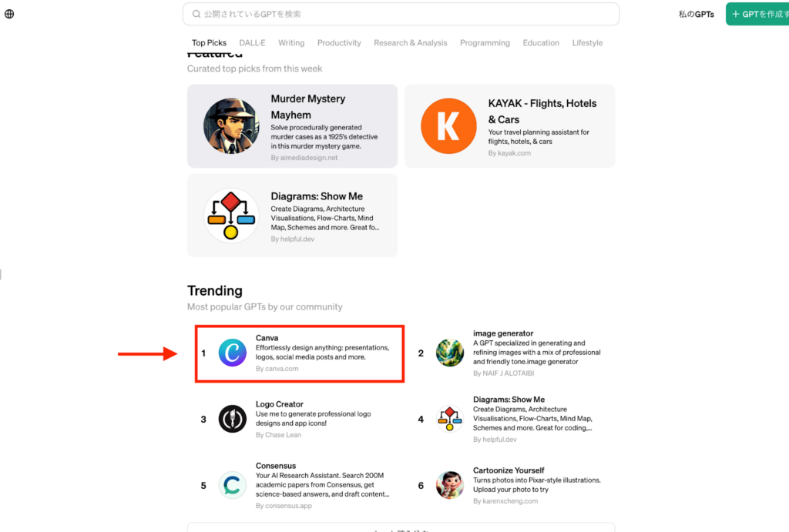Viewport: 789px width, 532px height.
Task: Select the Consensus logo icon
Action: pos(232,485)
